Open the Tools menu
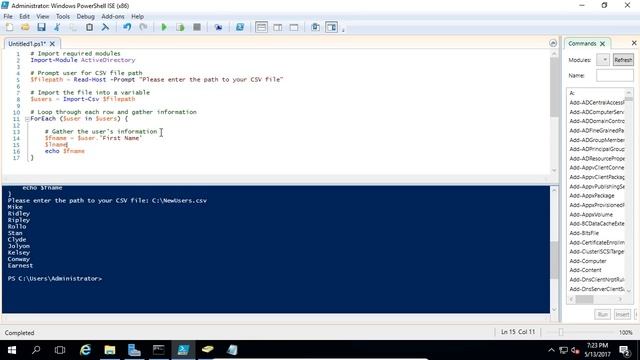The width and height of the screenshot is (640, 360). [x=62, y=16]
